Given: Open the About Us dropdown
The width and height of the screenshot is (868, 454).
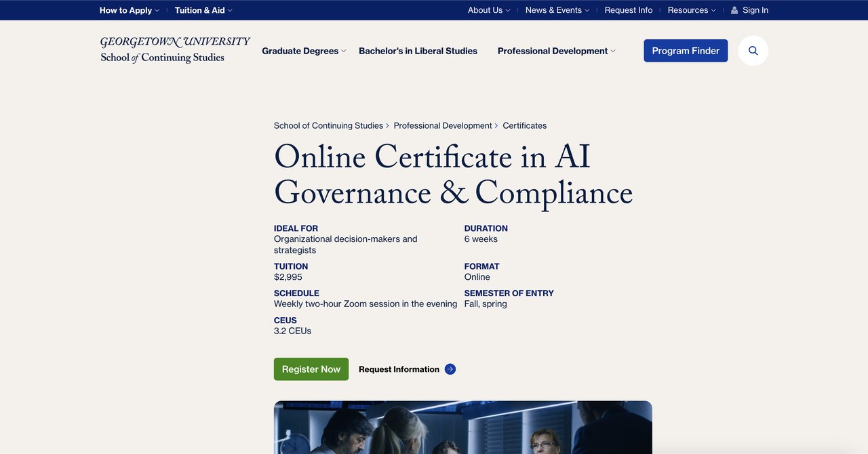Looking at the screenshot, I should (x=489, y=10).
